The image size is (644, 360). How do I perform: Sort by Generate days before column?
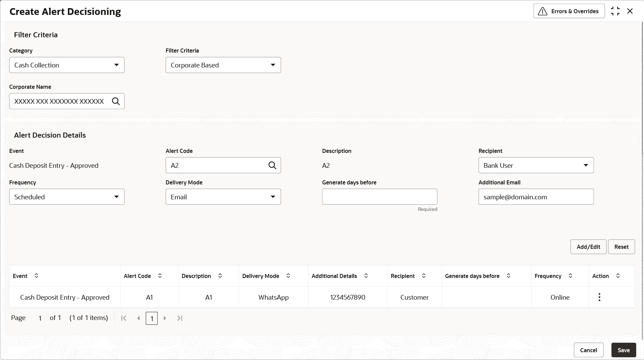(508, 276)
